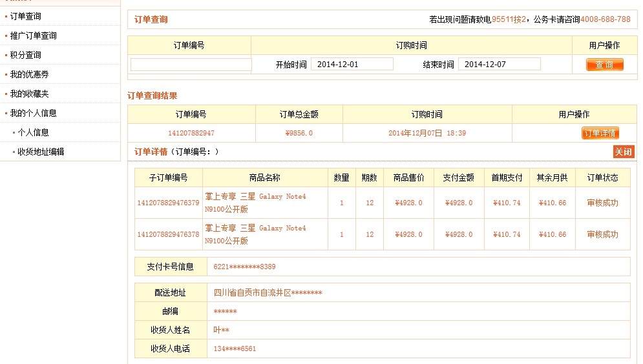The image size is (643, 364).
Task: Click masked postal code ******
Action: pos(225,312)
